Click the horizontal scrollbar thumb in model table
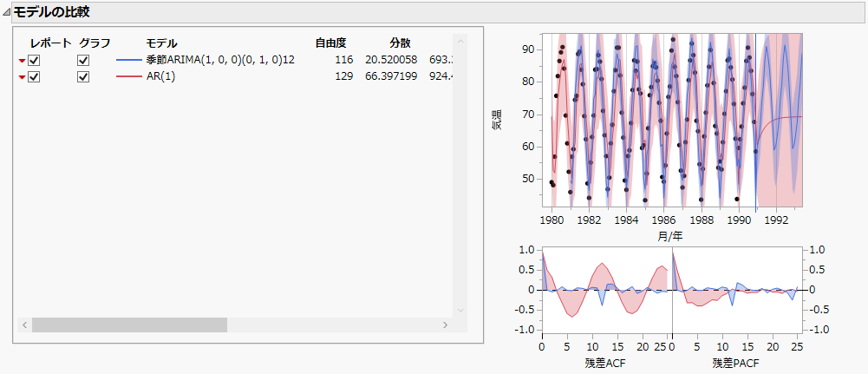The width and height of the screenshot is (868, 374). (129, 325)
